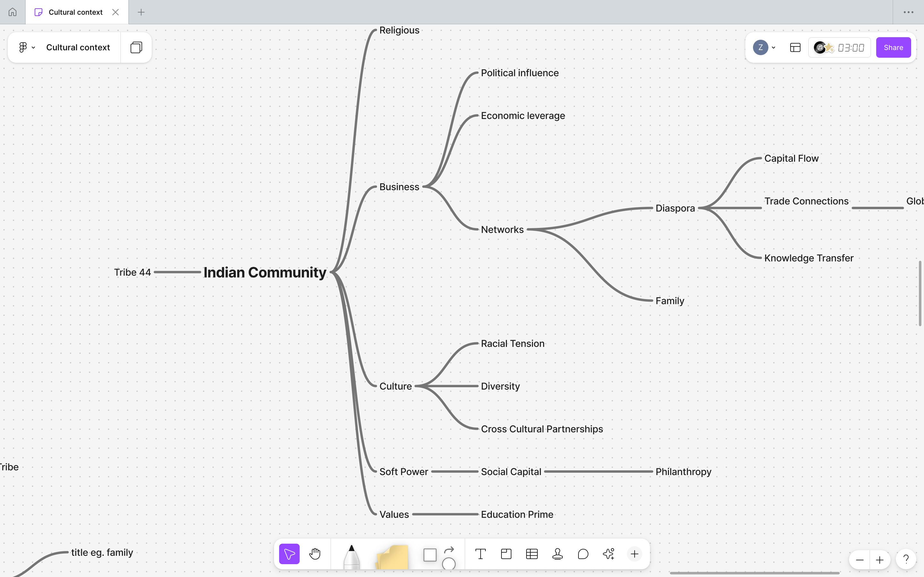This screenshot has width=924, height=577.
Task: Open the AI actions tool
Action: click(609, 554)
